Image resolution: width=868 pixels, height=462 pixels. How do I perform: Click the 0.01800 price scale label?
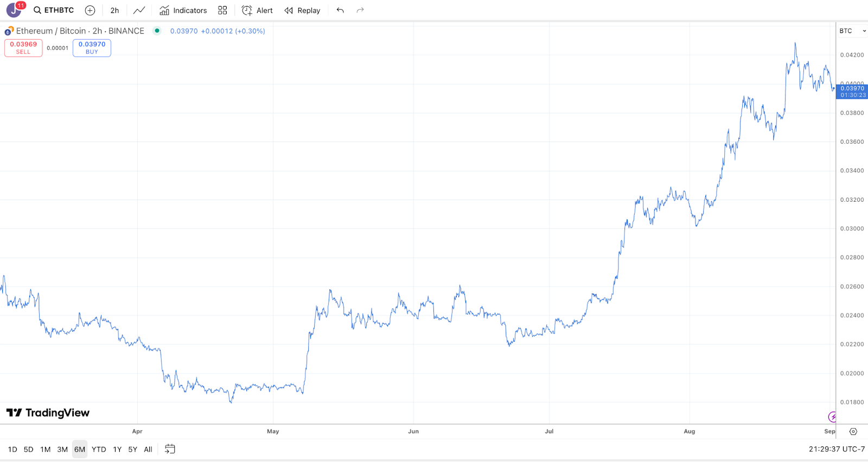click(x=852, y=402)
